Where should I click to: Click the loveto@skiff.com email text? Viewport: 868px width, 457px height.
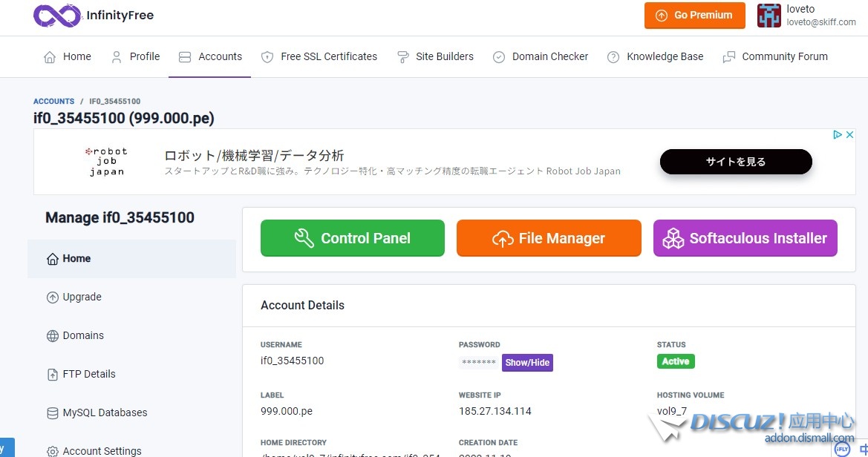click(x=821, y=22)
